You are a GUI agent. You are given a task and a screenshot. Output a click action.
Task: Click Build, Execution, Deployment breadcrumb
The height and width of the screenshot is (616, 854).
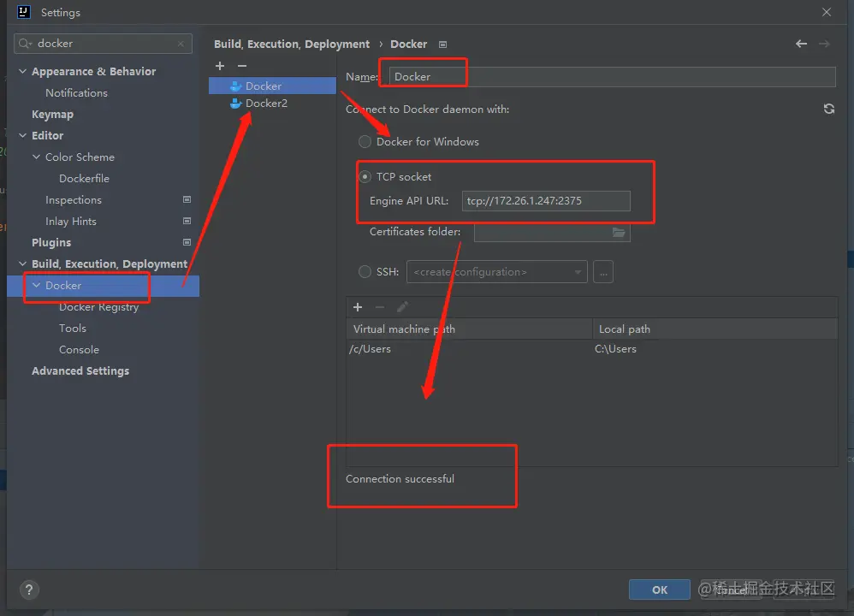292,44
